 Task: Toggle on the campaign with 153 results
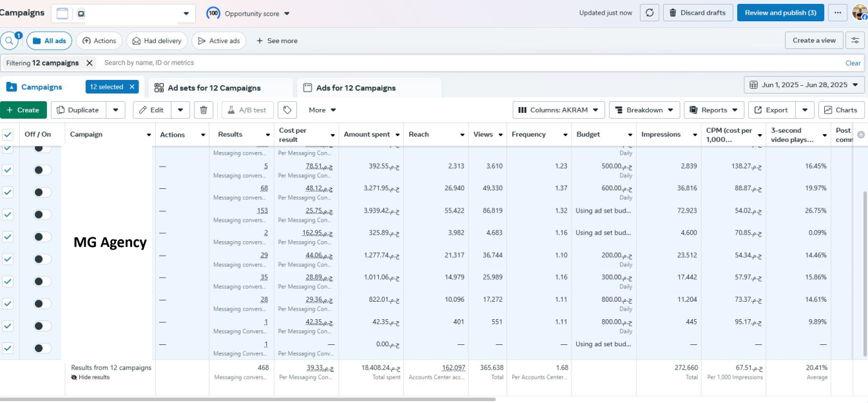[43, 214]
